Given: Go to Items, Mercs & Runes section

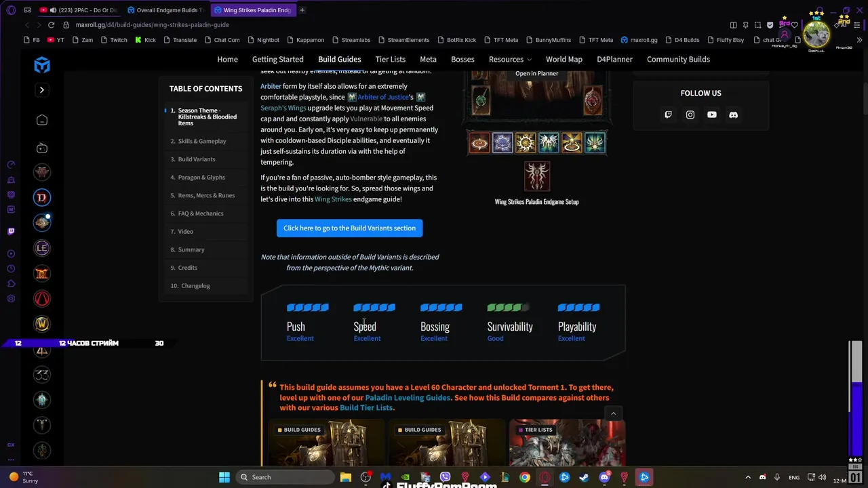Looking at the screenshot, I should (206, 195).
